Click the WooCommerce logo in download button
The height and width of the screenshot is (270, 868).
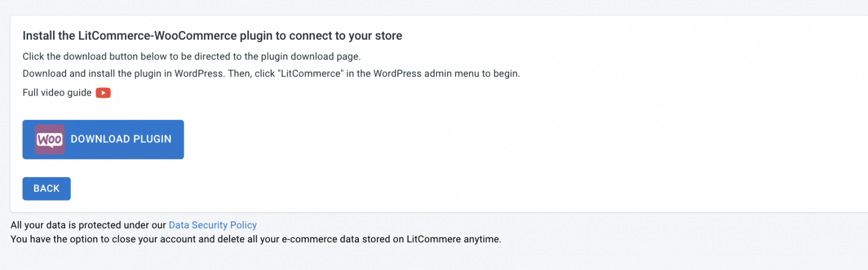pyautogui.click(x=50, y=139)
